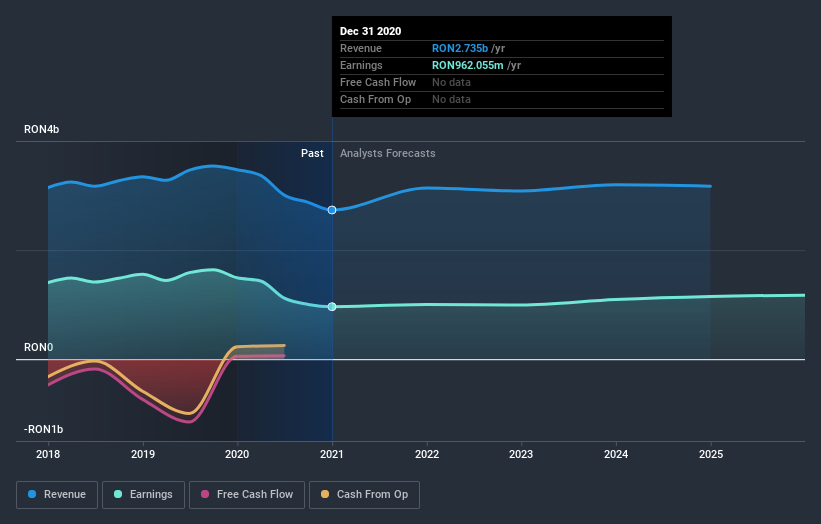Viewport: 821px width, 524px height.
Task: Click the teal Earnings legend dot
Action: 118,494
